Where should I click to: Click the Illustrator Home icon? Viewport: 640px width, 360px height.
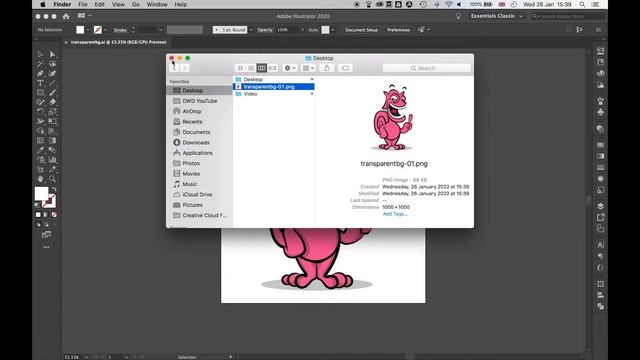tap(66, 16)
